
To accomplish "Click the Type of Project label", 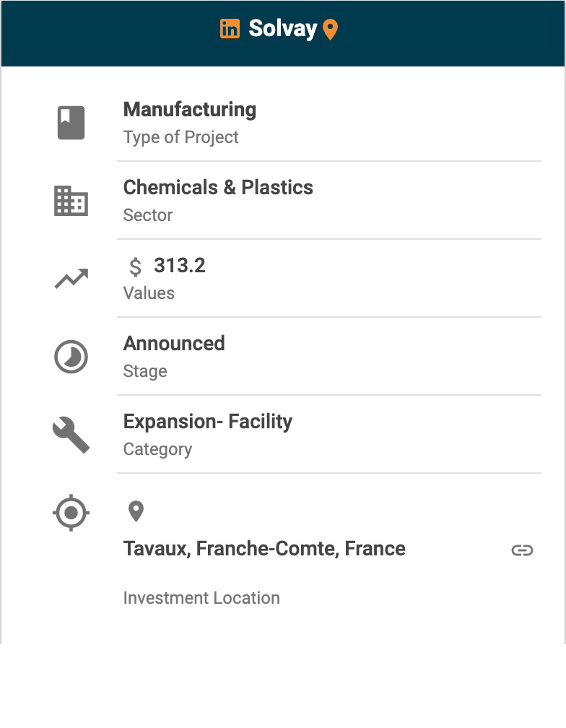I will coord(180,137).
